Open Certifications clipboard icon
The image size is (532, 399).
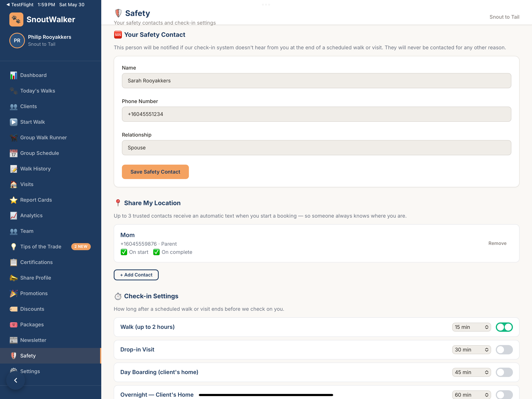click(13, 263)
